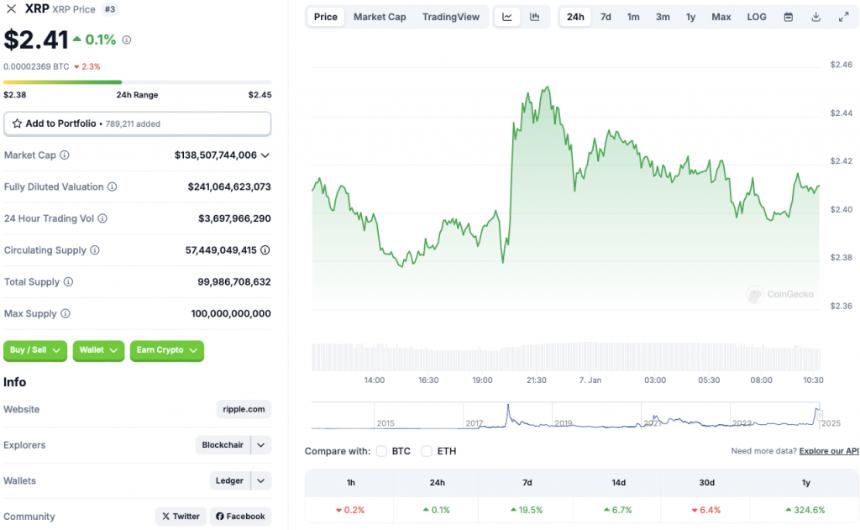The image size is (860, 530).
Task: Open Ledger wallet link
Action: pos(229,481)
